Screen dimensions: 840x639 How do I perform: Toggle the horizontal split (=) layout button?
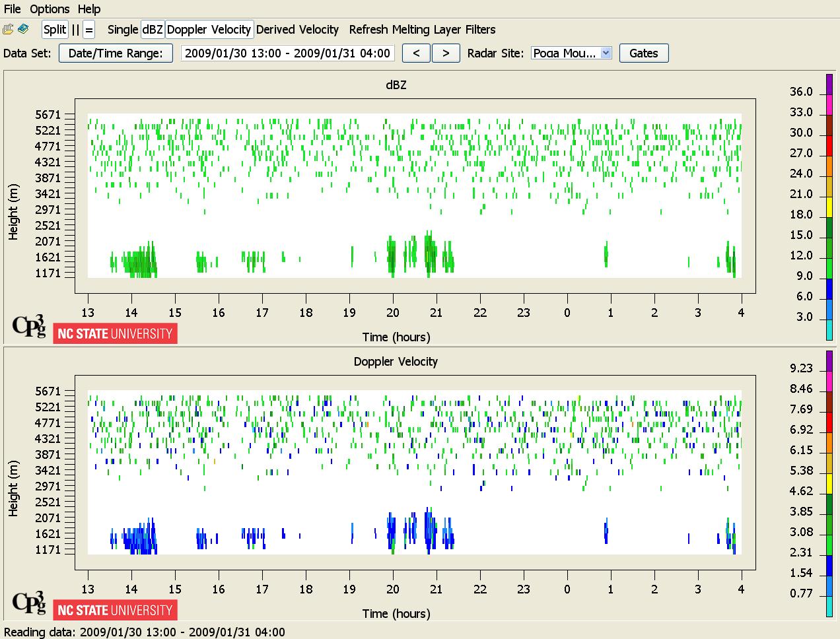[89, 30]
